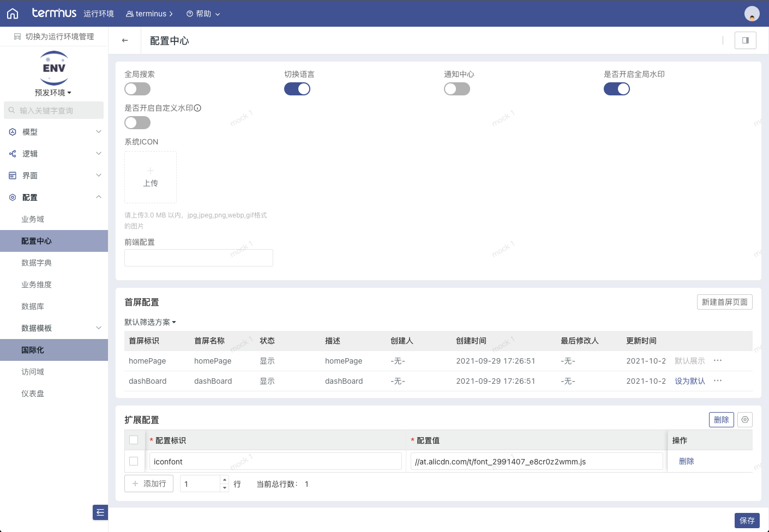The width and height of the screenshot is (769, 532).
Task: Open the 帮助 help dropdown
Action: [x=203, y=14]
